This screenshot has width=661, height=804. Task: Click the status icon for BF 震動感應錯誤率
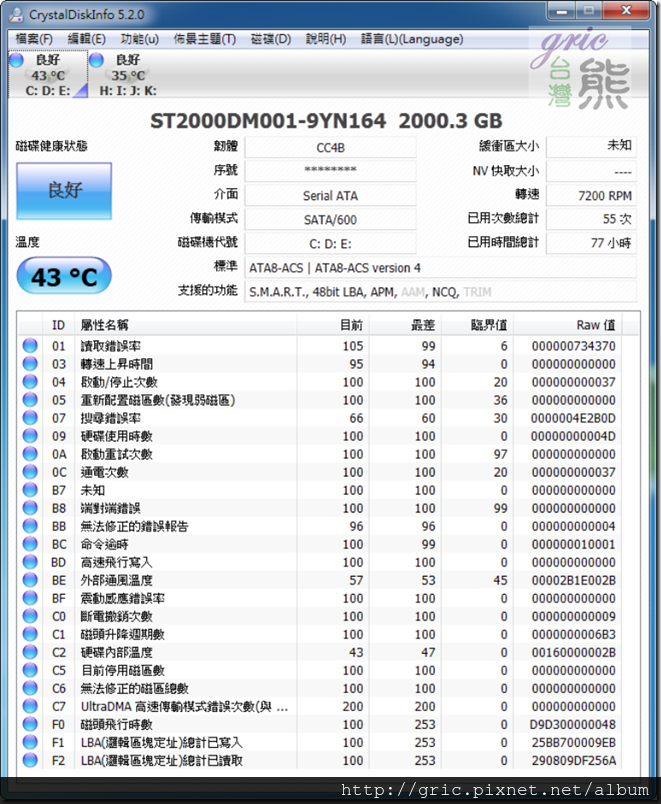coord(30,598)
